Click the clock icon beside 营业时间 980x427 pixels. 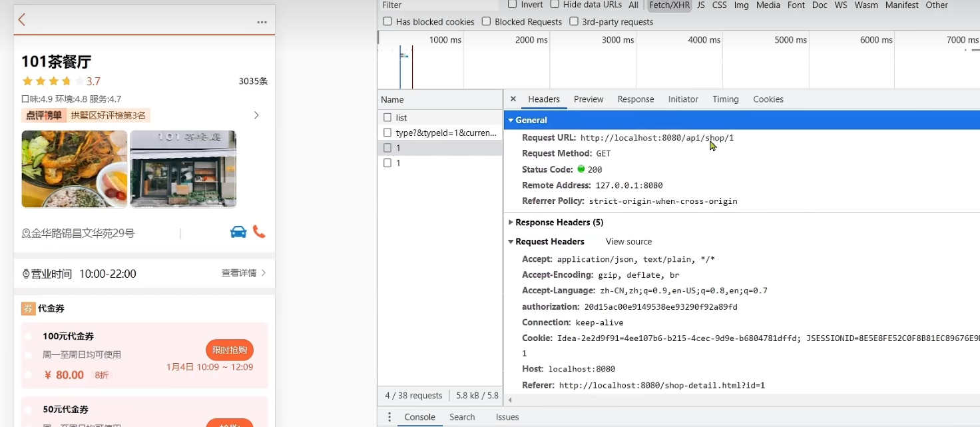(x=27, y=274)
